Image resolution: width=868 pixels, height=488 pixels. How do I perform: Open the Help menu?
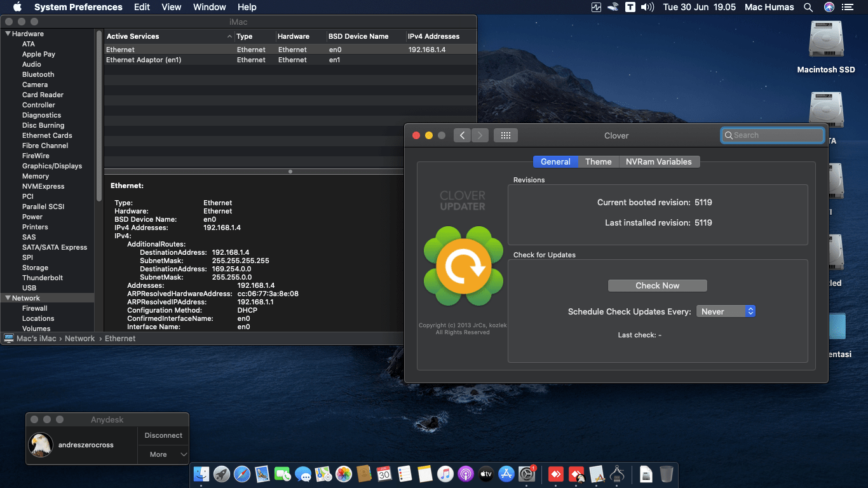(247, 7)
